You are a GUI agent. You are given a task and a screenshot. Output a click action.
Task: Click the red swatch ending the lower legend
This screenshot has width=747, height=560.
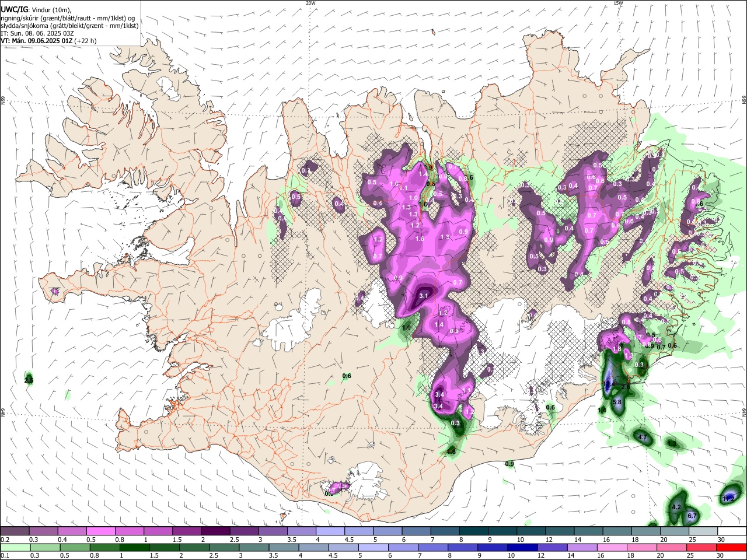click(x=731, y=547)
